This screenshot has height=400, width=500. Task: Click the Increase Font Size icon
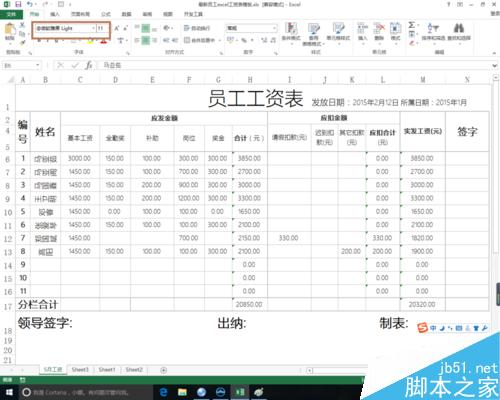[x=117, y=28]
